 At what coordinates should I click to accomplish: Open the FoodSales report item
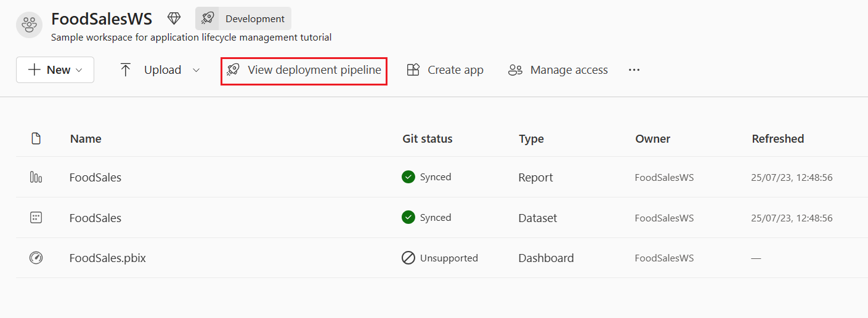[x=95, y=177]
